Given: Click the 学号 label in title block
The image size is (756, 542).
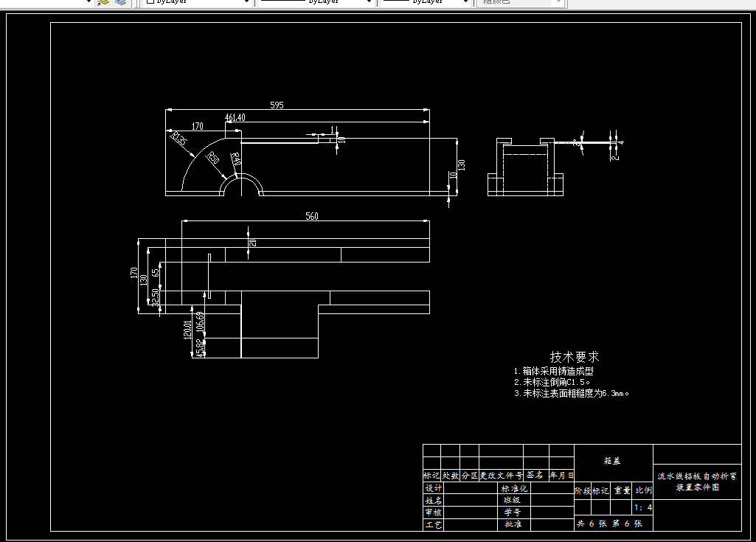Looking at the screenshot, I should [512, 512].
